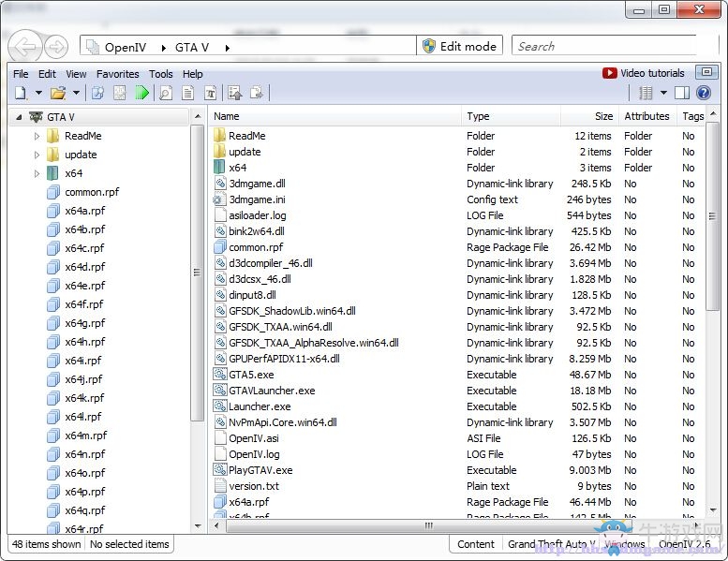Click the PlayGTAV.exe file icon
This screenshot has height=561, width=728.
(219, 469)
